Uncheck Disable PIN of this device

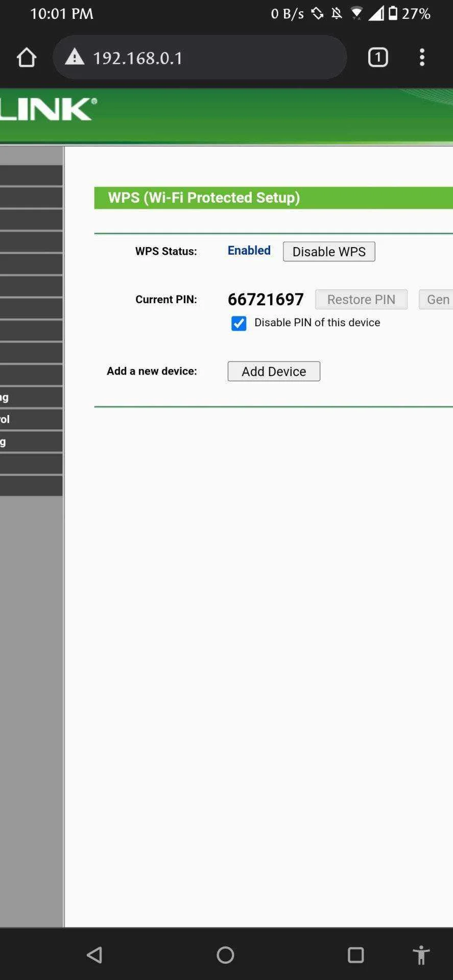pos(239,323)
